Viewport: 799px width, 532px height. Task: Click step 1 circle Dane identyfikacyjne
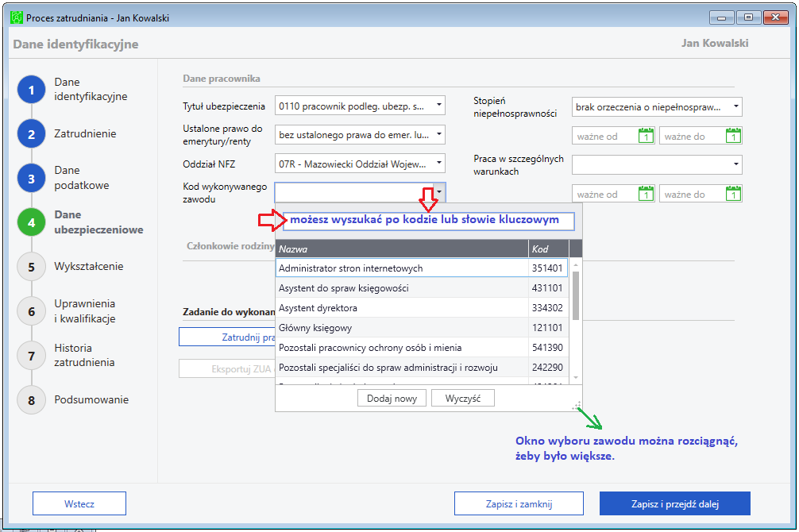tap(32, 90)
